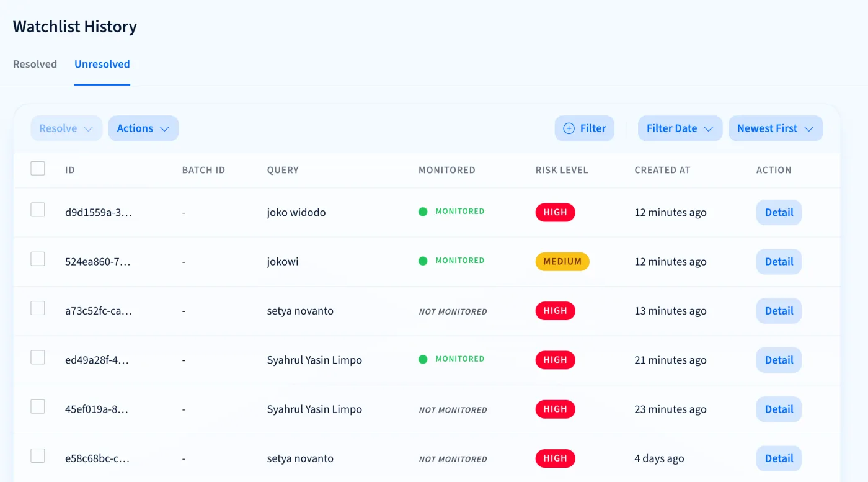Open Detail for the 4 days ago entry
868x482 pixels.
(x=779, y=458)
